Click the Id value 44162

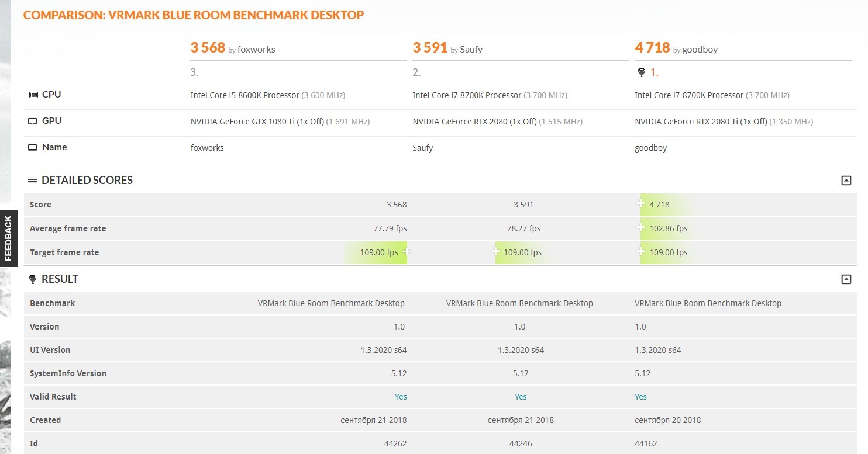click(646, 443)
